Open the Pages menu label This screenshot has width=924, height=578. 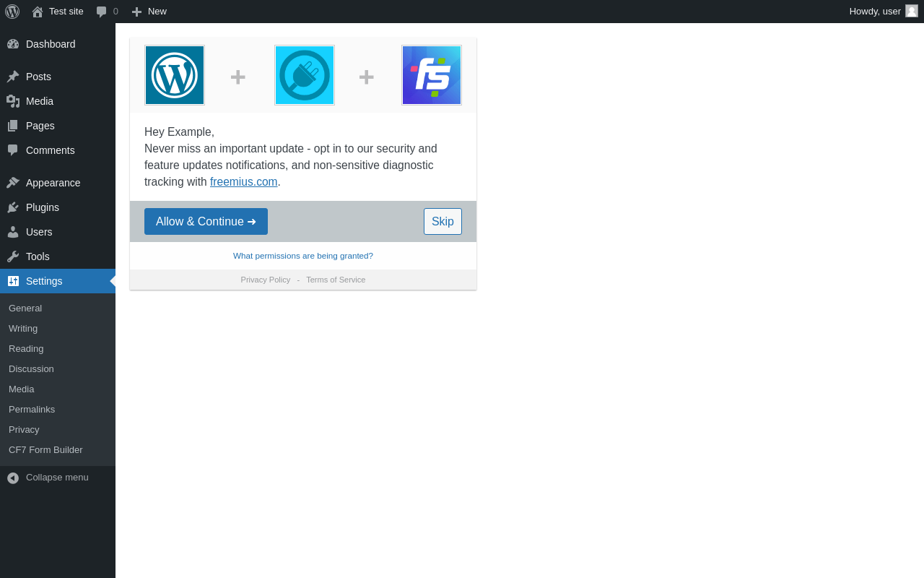pos(40,126)
